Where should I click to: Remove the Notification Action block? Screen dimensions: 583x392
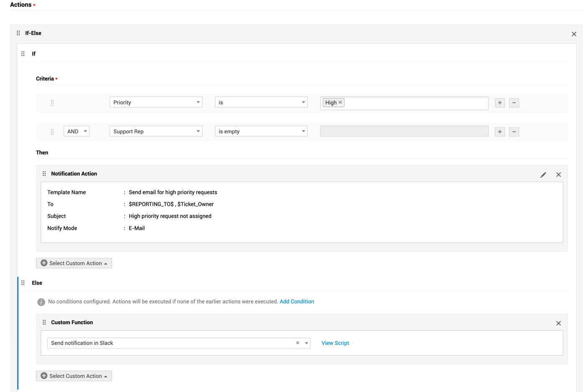click(x=558, y=175)
